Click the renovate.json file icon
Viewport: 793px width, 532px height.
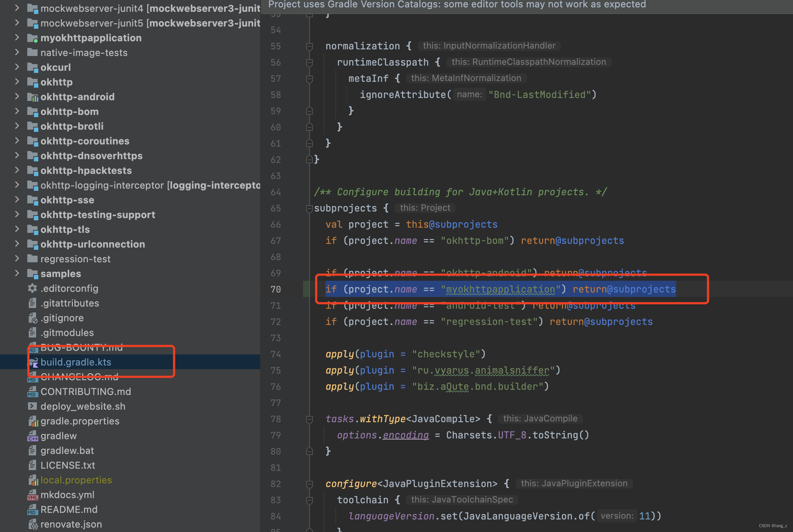click(33, 524)
